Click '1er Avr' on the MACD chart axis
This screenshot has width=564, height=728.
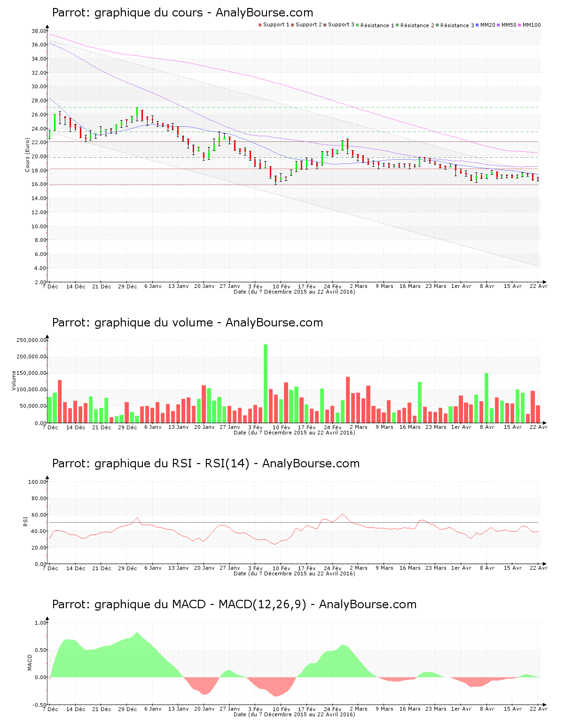[461, 709]
